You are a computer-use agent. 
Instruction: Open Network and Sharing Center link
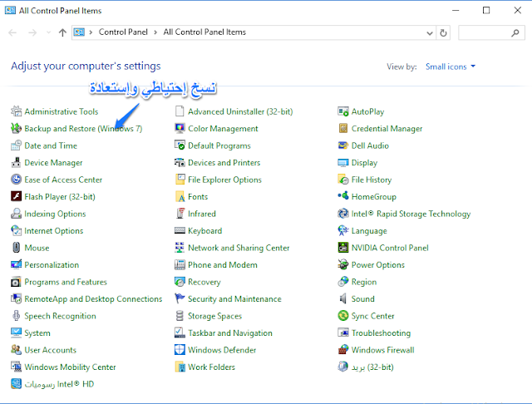239,248
